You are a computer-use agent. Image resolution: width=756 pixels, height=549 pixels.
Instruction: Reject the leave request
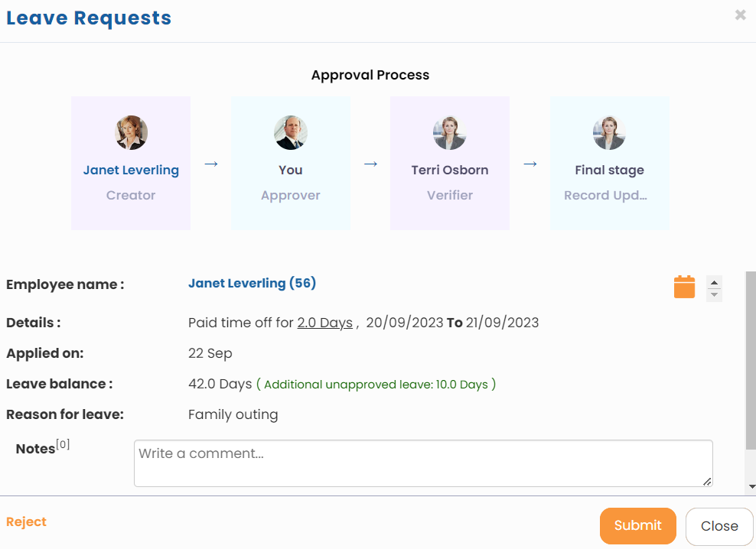point(26,521)
